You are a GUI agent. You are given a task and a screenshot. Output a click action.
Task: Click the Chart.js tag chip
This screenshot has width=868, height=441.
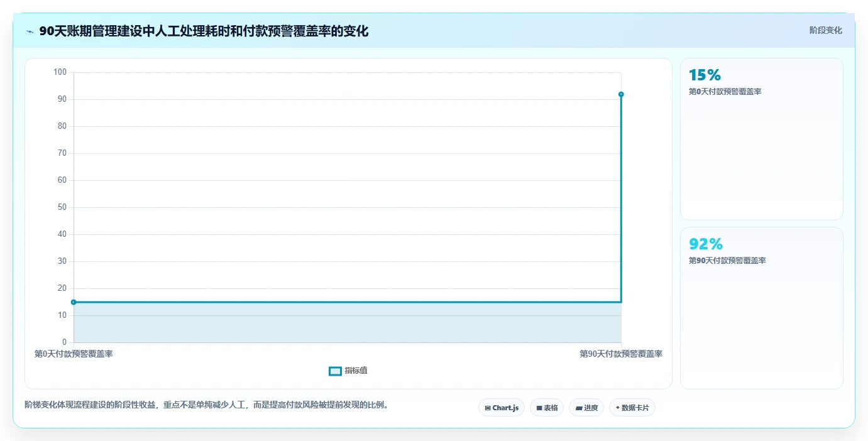[502, 408]
